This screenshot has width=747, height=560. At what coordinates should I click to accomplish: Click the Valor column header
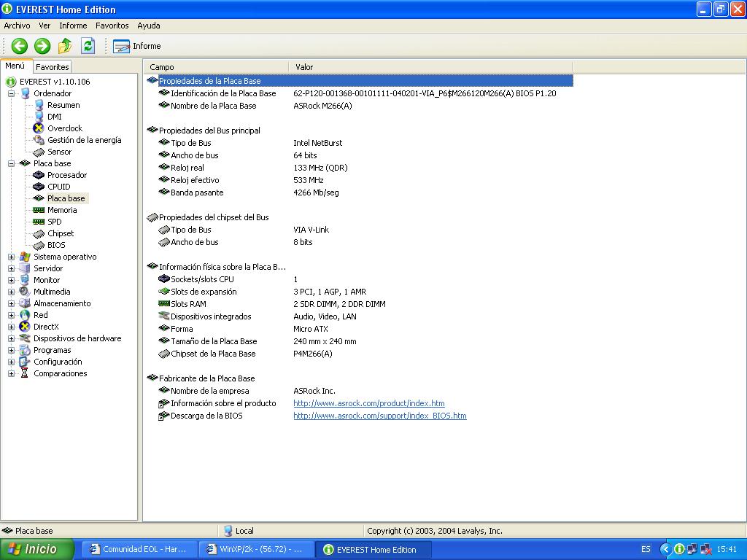[x=430, y=67]
